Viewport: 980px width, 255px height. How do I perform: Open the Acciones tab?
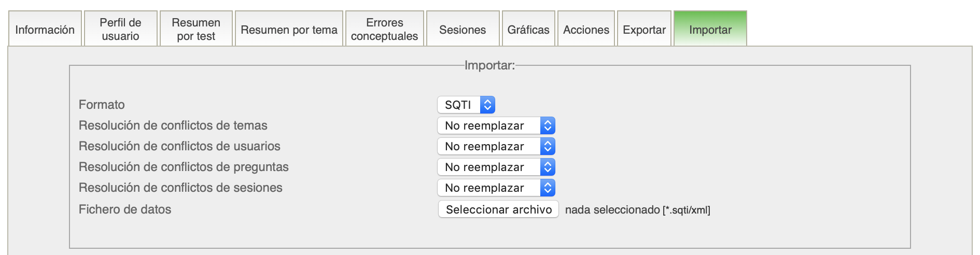(x=586, y=30)
